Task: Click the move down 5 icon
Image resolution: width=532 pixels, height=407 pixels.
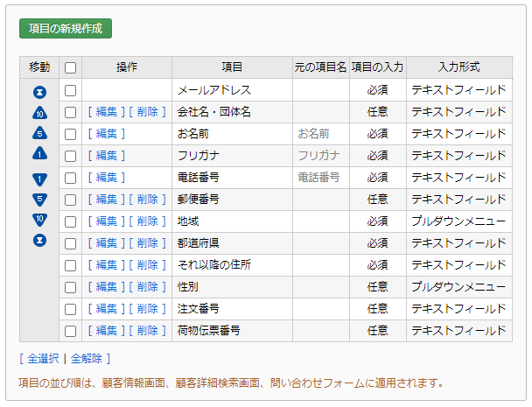Action: (39, 200)
